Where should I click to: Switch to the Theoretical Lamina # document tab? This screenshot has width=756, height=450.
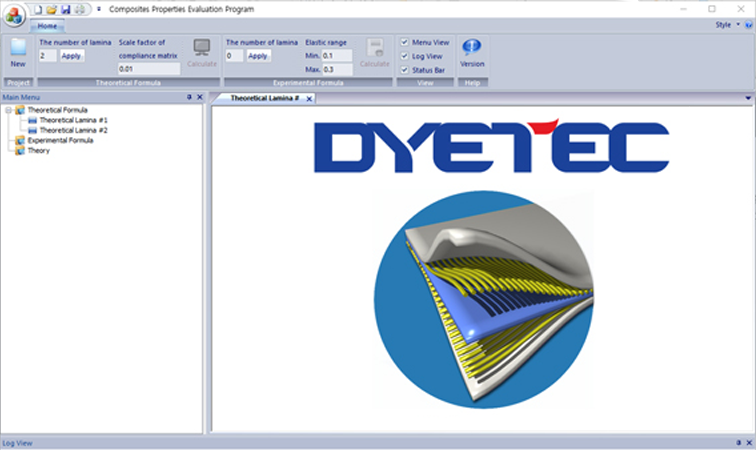(x=264, y=98)
